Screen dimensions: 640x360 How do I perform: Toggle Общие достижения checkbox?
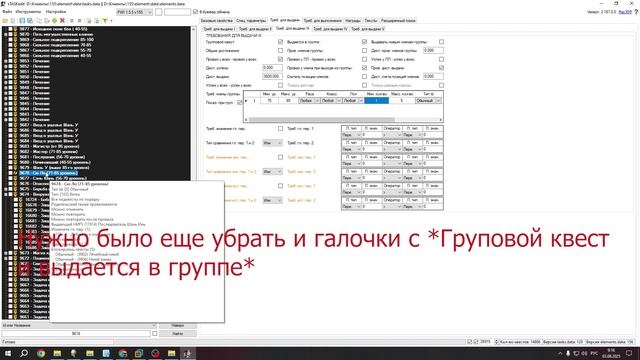click(x=280, y=51)
